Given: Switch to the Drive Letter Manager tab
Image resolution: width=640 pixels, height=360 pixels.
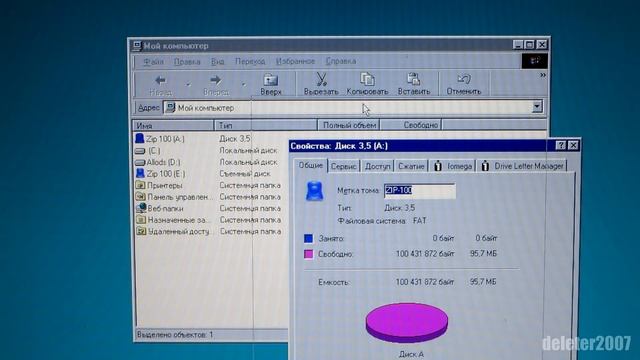Looking at the screenshot, I should point(522,166).
